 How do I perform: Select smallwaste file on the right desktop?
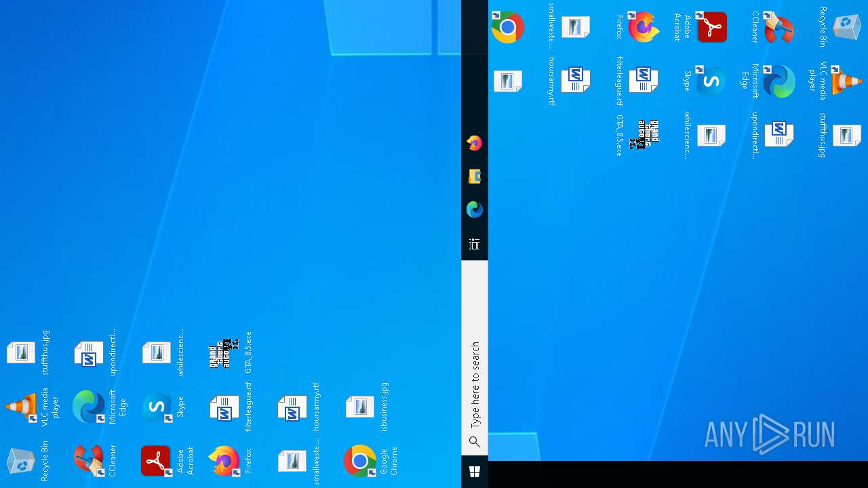coord(570,27)
